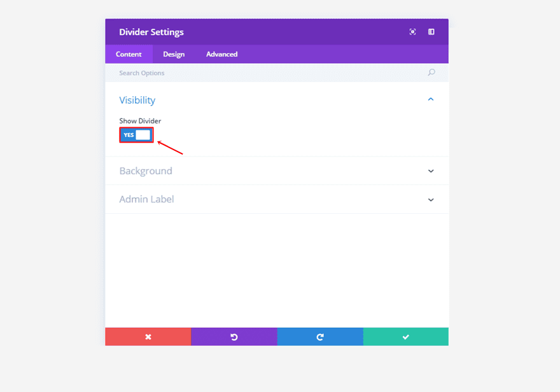Screen dimensions: 560x392
Task: Click the Visibility section heading
Action: coord(137,100)
